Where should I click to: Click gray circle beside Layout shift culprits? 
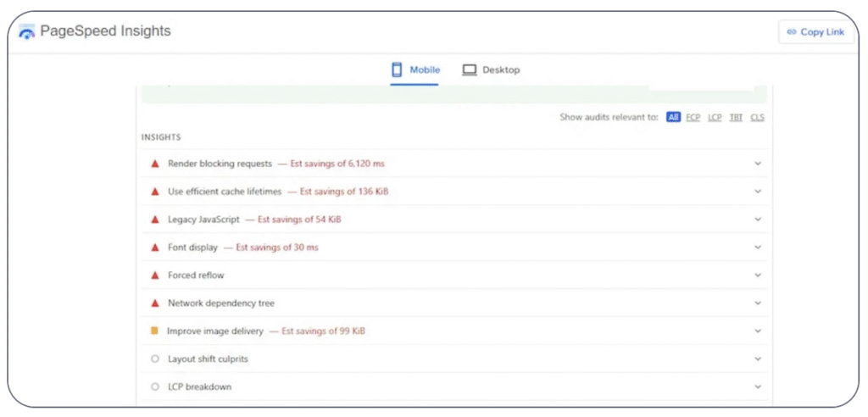[x=155, y=359]
